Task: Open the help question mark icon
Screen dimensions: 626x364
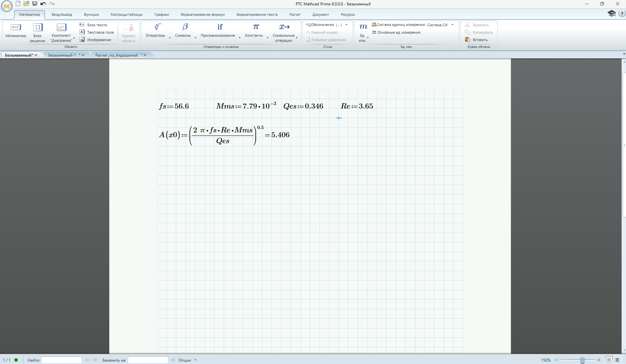Action: [x=622, y=14]
